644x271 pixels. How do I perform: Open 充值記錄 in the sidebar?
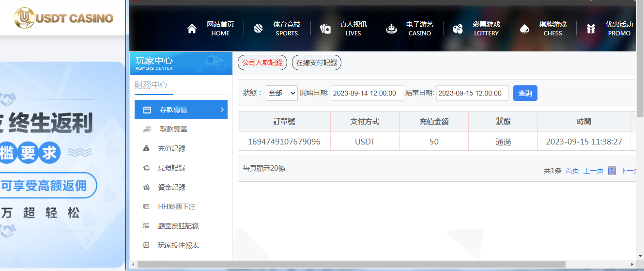(171, 148)
